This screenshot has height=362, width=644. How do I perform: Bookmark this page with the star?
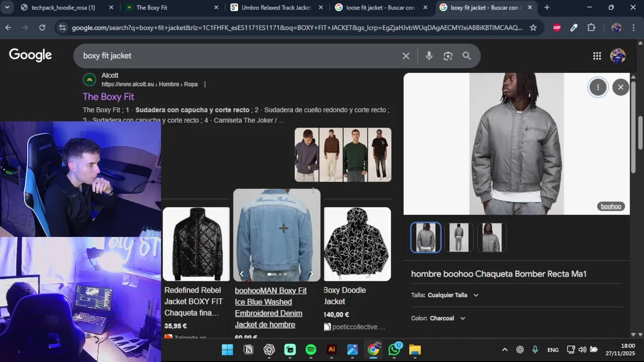pyautogui.click(x=533, y=28)
